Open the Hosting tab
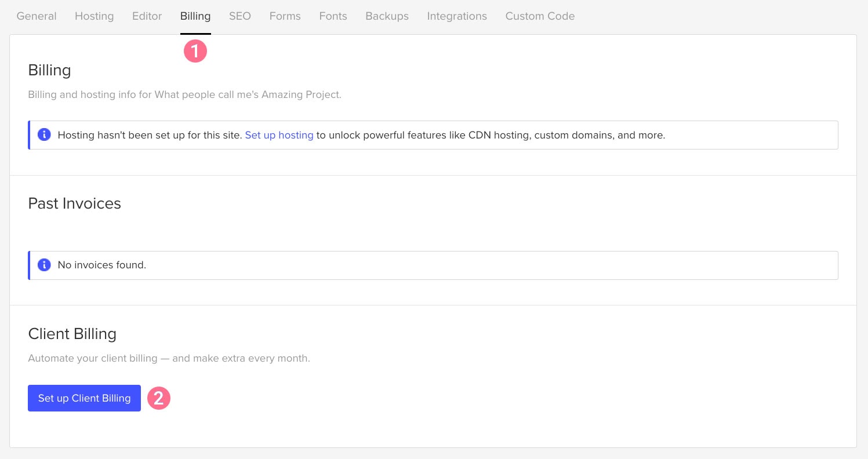The width and height of the screenshot is (868, 459). pyautogui.click(x=94, y=16)
